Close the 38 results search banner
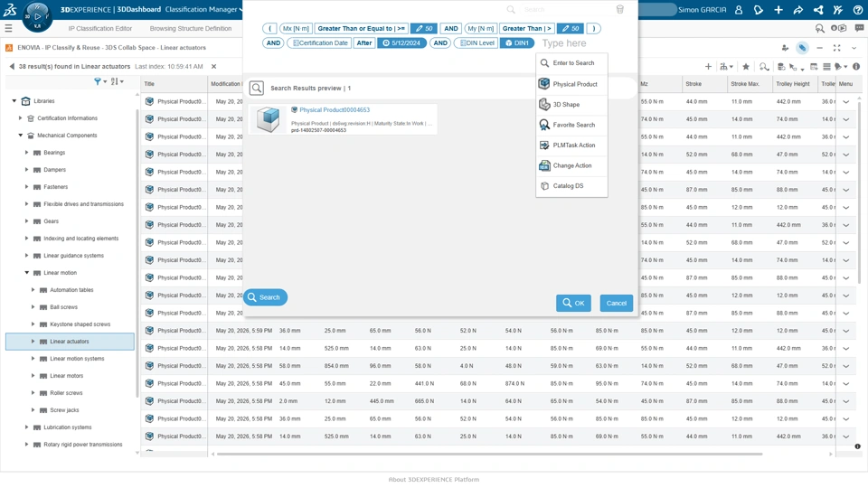This screenshot has height=488, width=868. [x=213, y=66]
